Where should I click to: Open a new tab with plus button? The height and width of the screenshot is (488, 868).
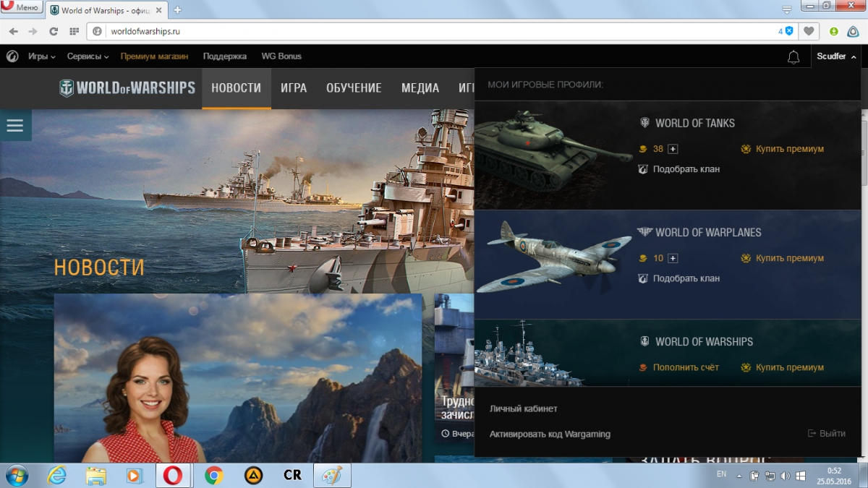pyautogui.click(x=178, y=10)
